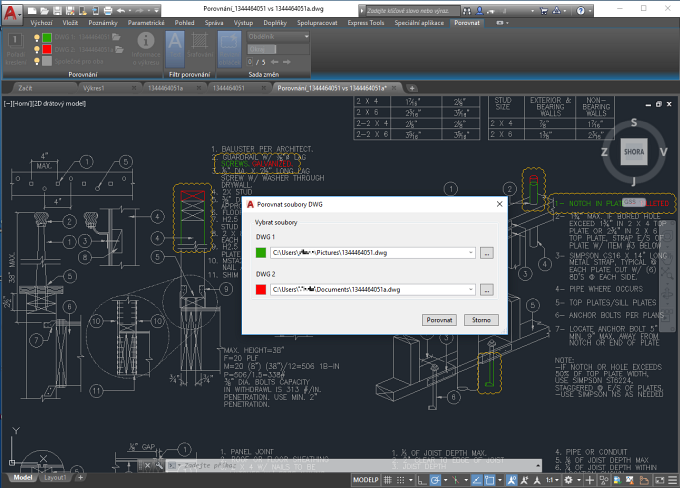
Task: Click the Plot printer icon in quick access toolbar
Action: [108, 10]
